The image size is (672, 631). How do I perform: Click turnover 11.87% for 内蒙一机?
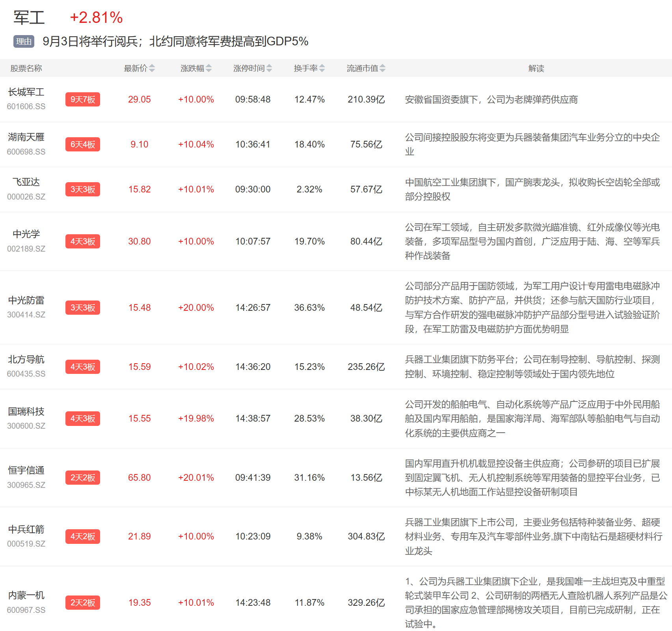coord(309,603)
